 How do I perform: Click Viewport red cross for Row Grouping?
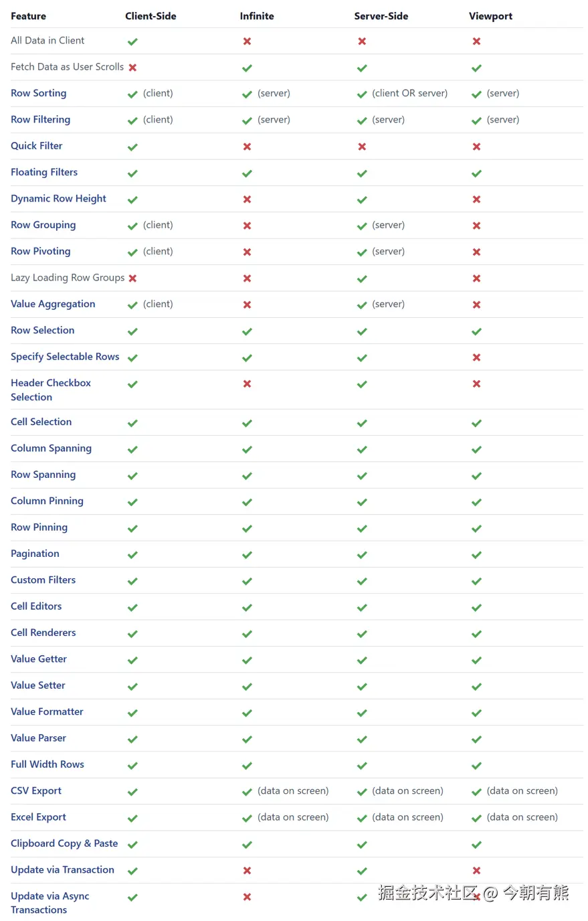[476, 226]
